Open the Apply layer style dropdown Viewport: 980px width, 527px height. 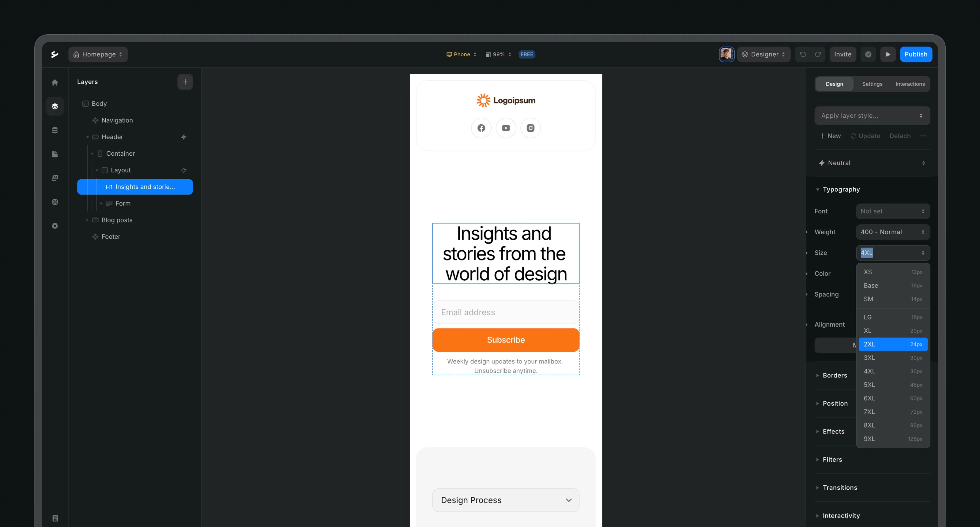coord(872,116)
